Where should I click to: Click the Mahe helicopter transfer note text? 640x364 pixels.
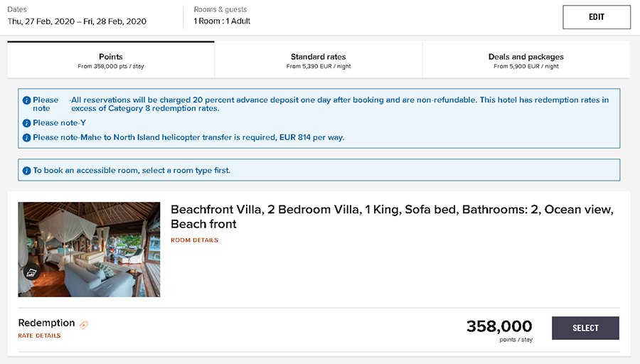pos(188,137)
